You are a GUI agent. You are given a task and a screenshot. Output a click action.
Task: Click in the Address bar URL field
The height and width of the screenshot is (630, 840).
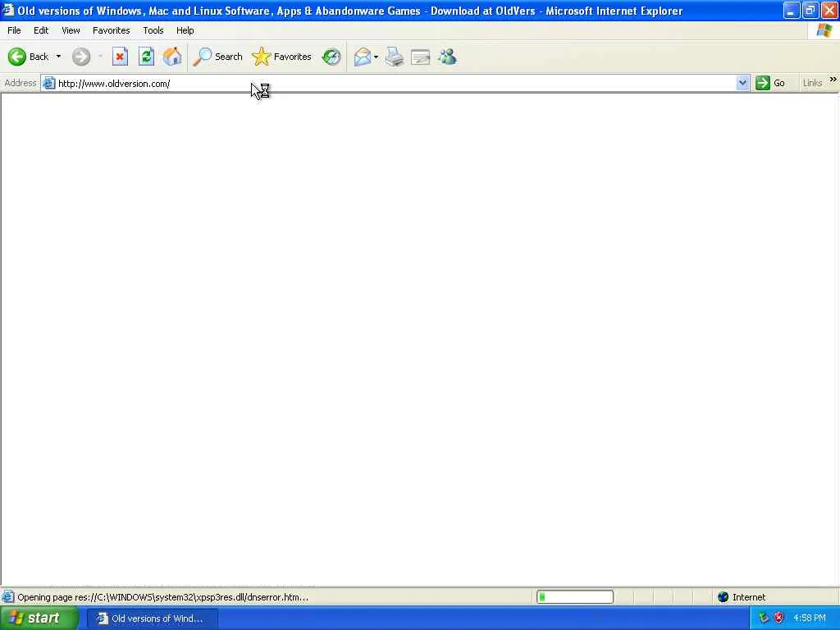[x=396, y=84]
